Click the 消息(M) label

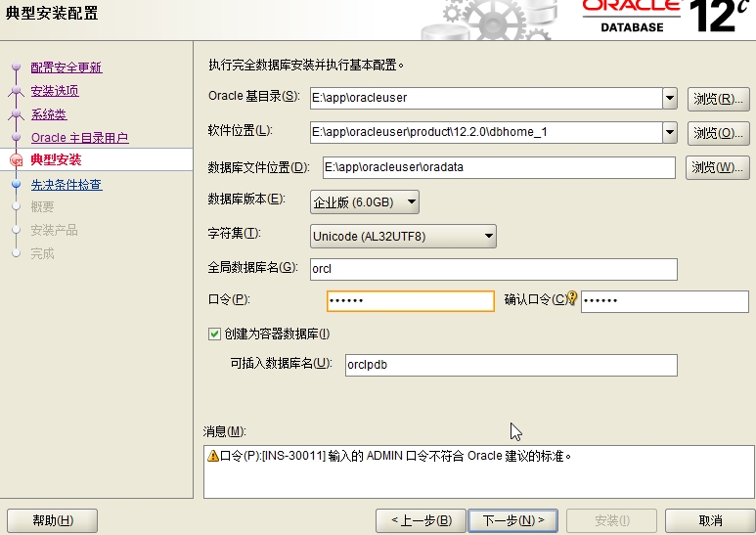coord(224,431)
